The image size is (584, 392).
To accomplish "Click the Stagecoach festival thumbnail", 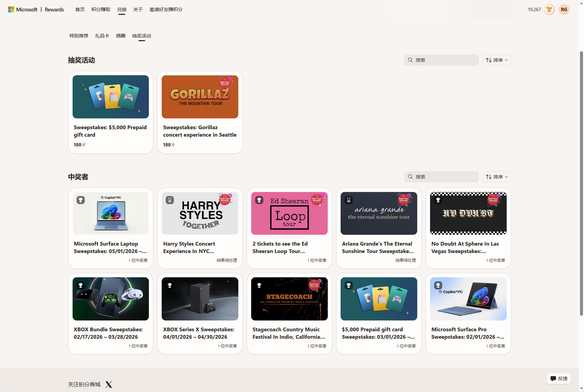I will pos(289,299).
